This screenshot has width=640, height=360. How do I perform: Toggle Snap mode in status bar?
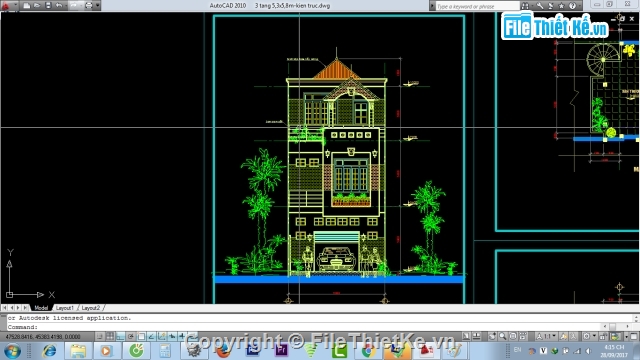click(100, 337)
